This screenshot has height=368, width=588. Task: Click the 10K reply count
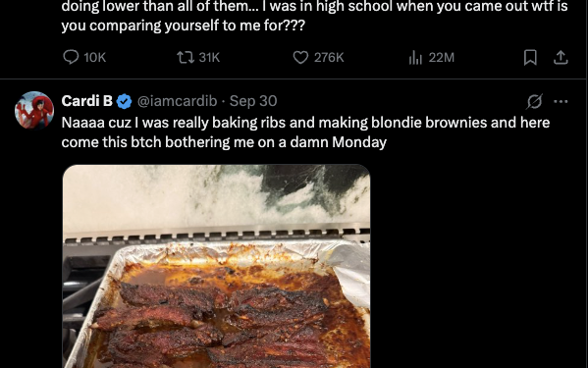tap(95, 57)
